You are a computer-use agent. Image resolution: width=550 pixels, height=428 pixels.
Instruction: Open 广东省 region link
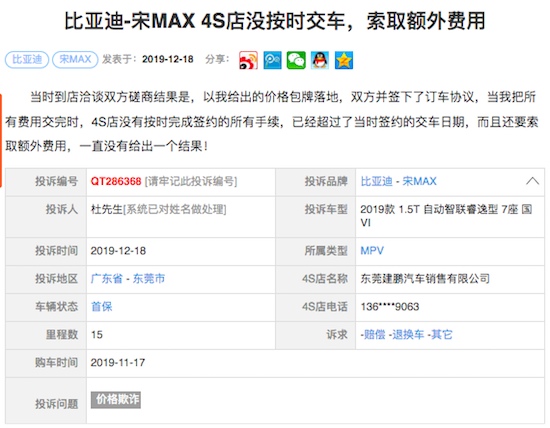click(107, 279)
